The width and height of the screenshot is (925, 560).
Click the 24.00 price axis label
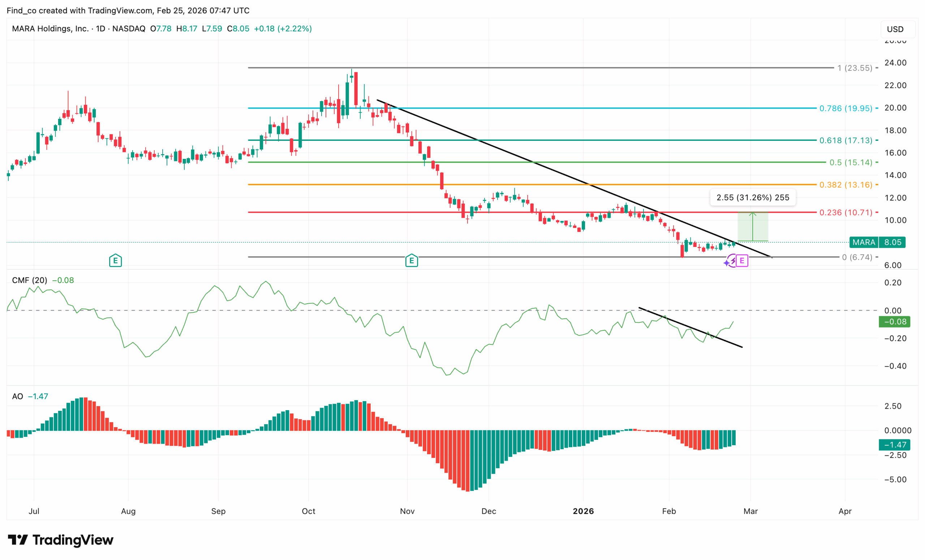point(895,62)
